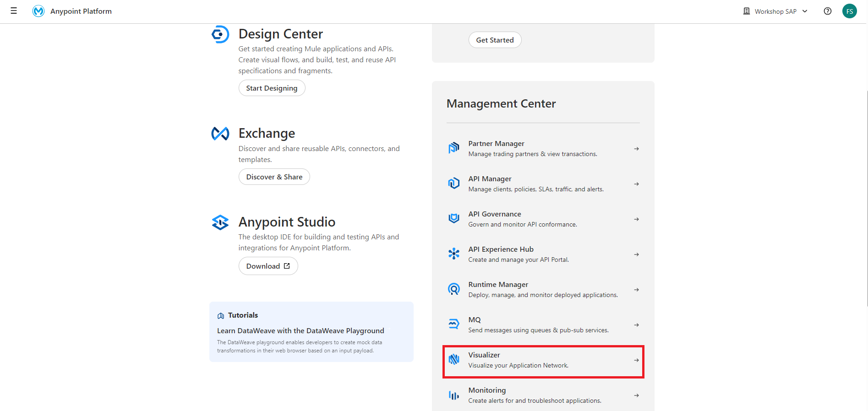Click the Partner Manager icon
The width and height of the screenshot is (868, 411).
coord(454,148)
